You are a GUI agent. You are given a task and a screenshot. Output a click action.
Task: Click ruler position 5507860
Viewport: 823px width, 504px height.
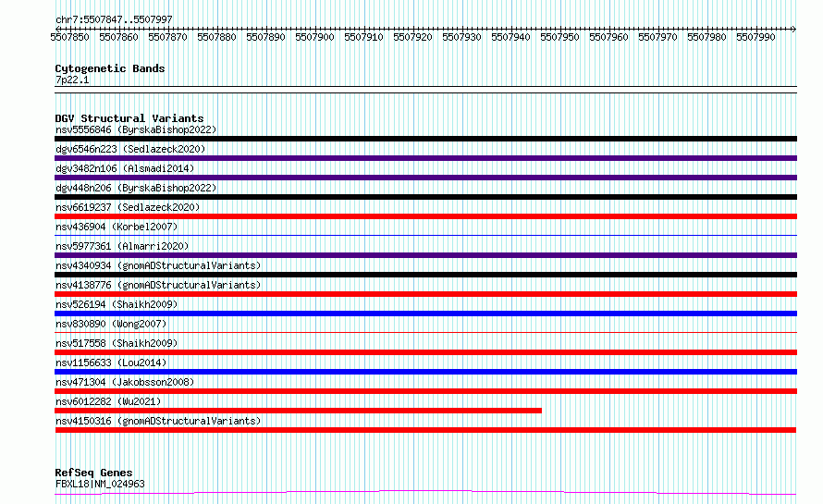pos(118,37)
